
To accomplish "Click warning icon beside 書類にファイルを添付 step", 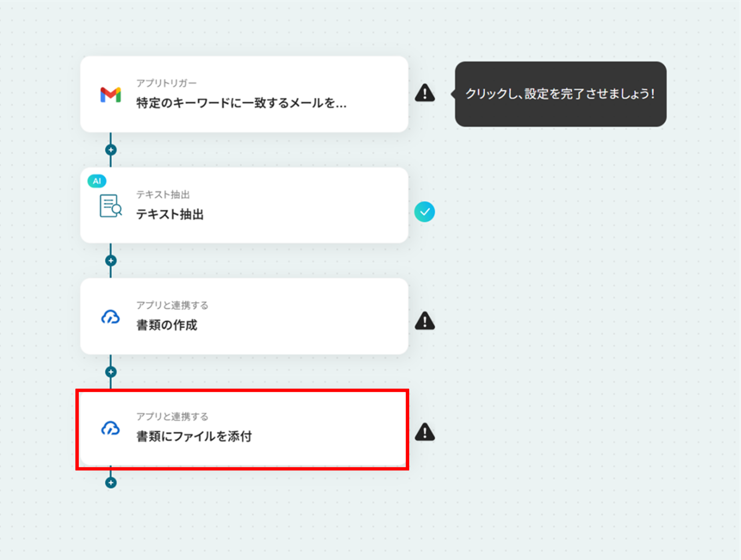I will [424, 432].
